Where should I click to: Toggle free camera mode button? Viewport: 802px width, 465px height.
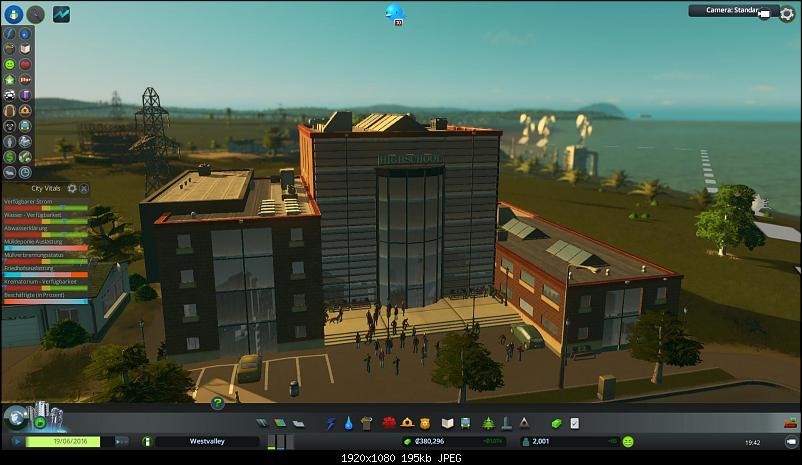click(791, 441)
